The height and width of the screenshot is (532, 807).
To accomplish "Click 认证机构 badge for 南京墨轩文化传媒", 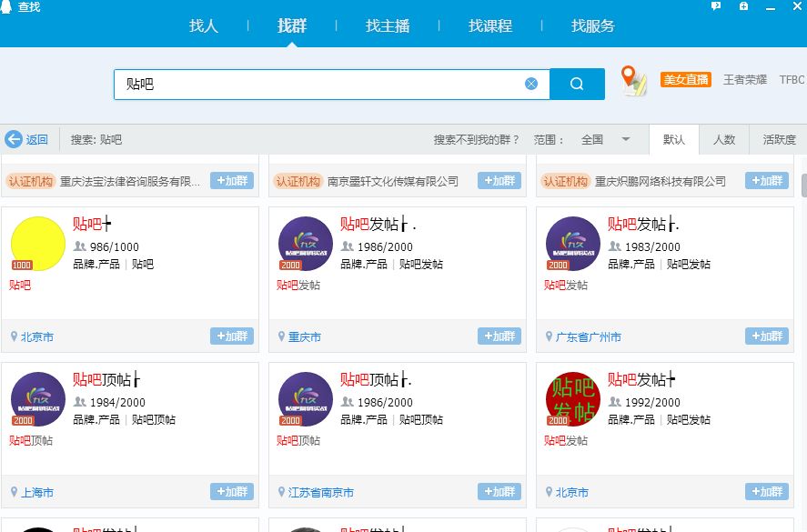I will 298,181.
